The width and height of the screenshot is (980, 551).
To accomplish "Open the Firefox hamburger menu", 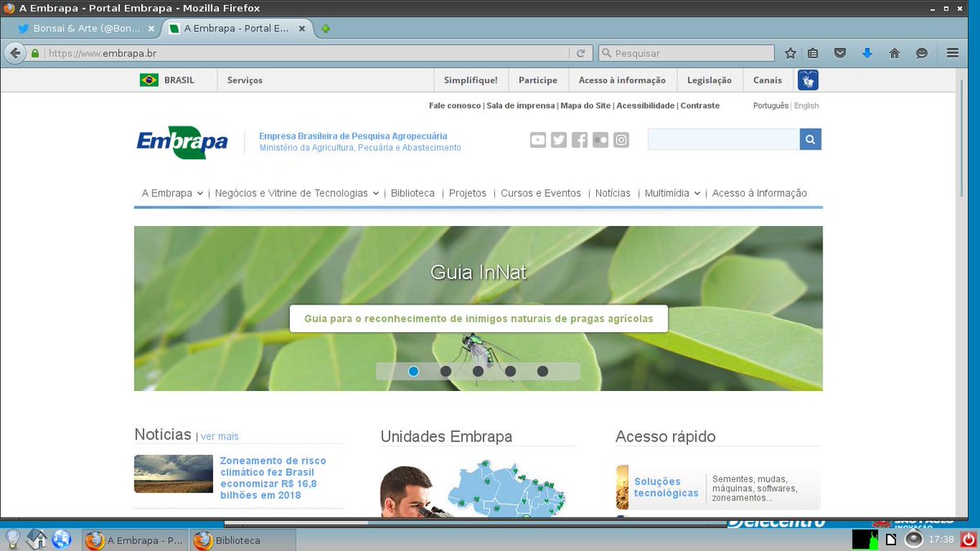I will tap(953, 53).
